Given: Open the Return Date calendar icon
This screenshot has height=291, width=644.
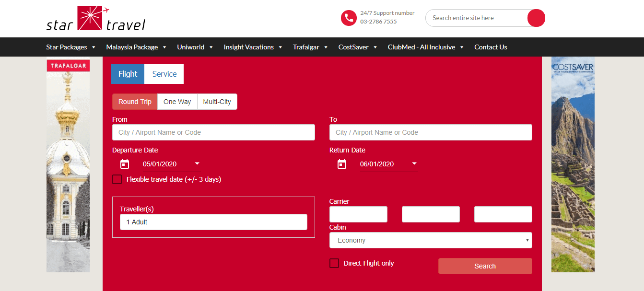Looking at the screenshot, I should tap(342, 164).
